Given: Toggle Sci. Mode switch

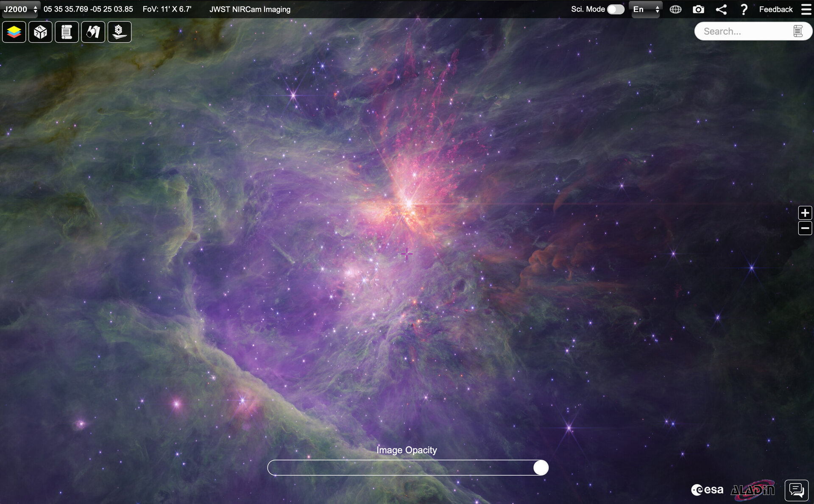Looking at the screenshot, I should pyautogui.click(x=616, y=9).
